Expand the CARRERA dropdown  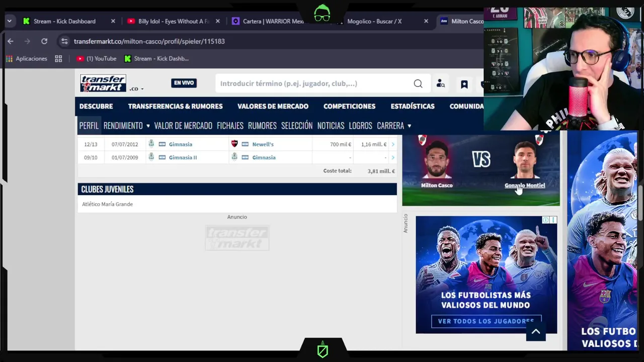tap(394, 126)
